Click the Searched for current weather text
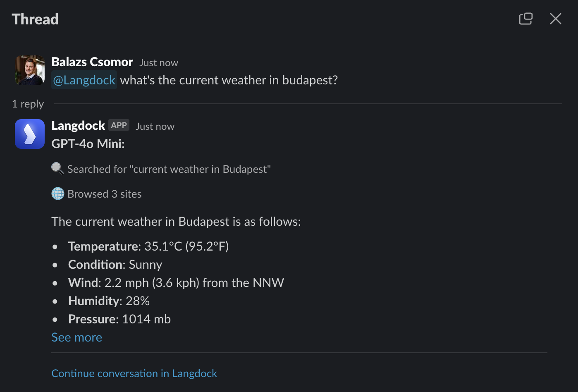The width and height of the screenshot is (578, 392). click(169, 169)
